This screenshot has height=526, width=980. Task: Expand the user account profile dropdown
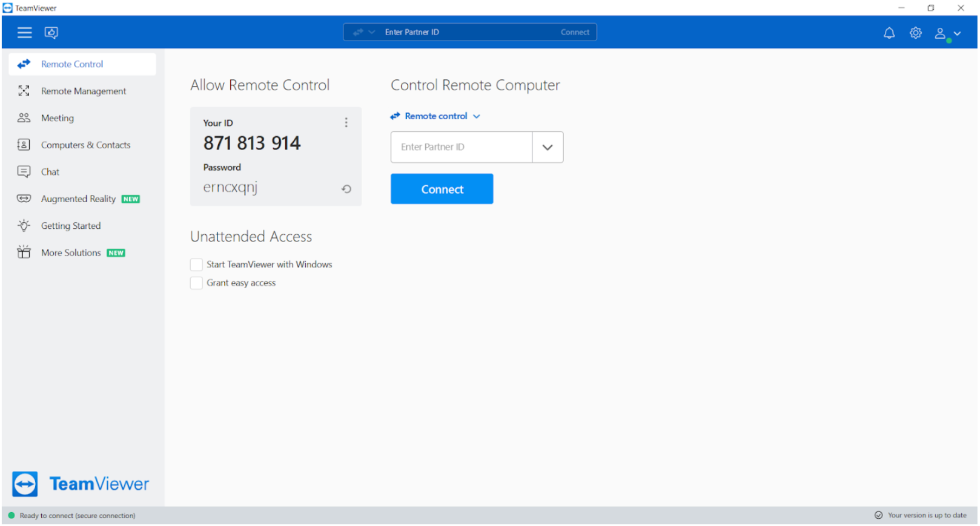click(x=947, y=34)
